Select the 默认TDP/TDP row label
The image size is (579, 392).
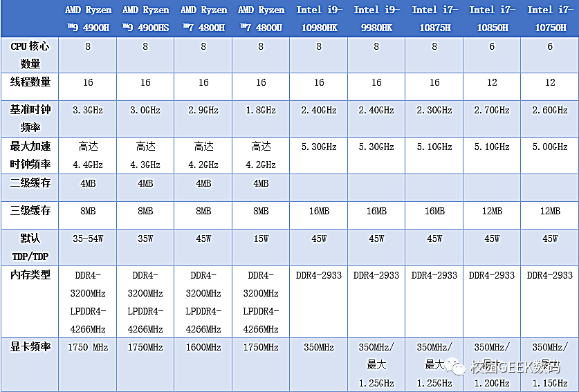click(30, 248)
